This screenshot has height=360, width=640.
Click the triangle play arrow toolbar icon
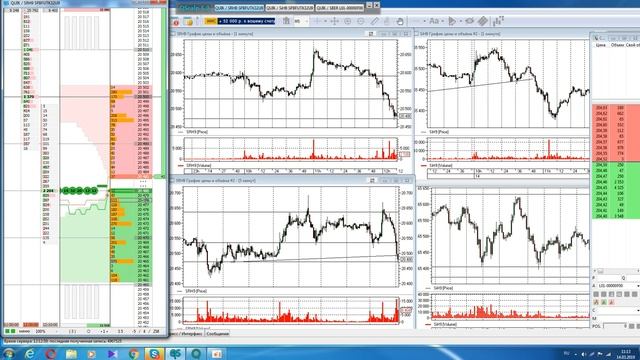(452, 21)
